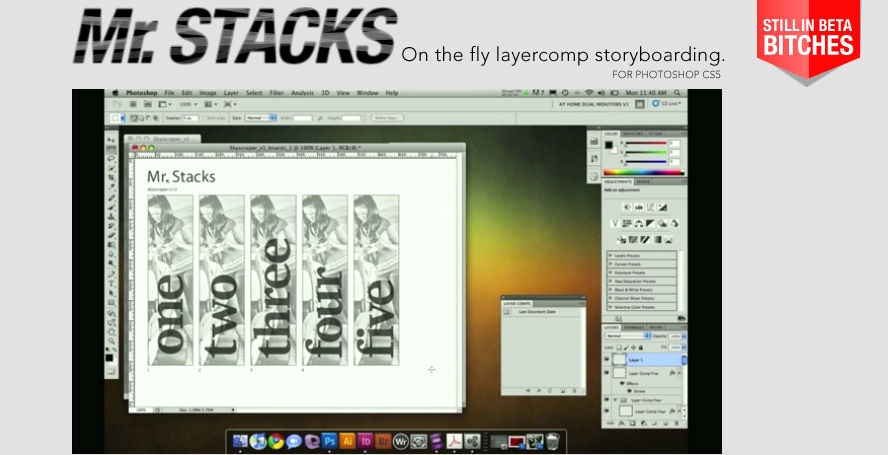Hide the Layer Comp Five layer eye icon
Viewport: 888px width, 455px height.
607,373
